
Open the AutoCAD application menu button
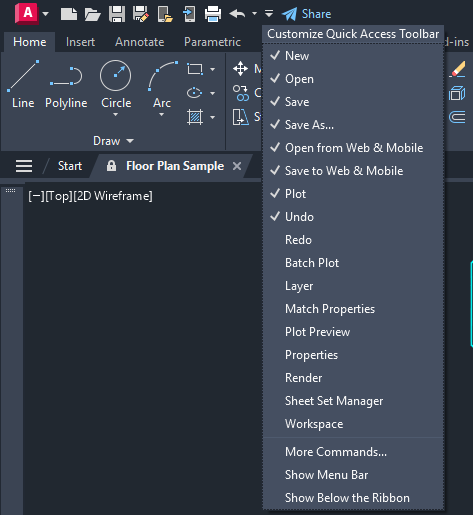pyautogui.click(x=27, y=14)
